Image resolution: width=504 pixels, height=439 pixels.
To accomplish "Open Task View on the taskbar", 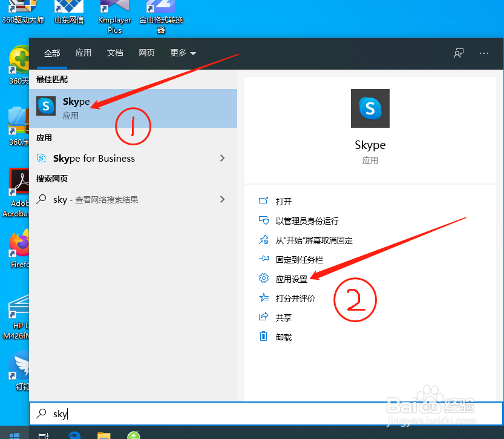I will pyautogui.click(x=44, y=435).
